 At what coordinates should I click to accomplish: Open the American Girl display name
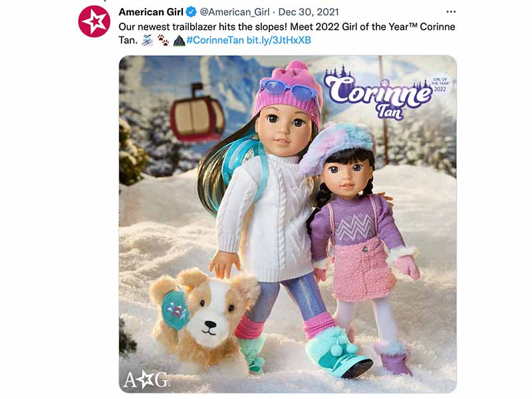tap(151, 12)
